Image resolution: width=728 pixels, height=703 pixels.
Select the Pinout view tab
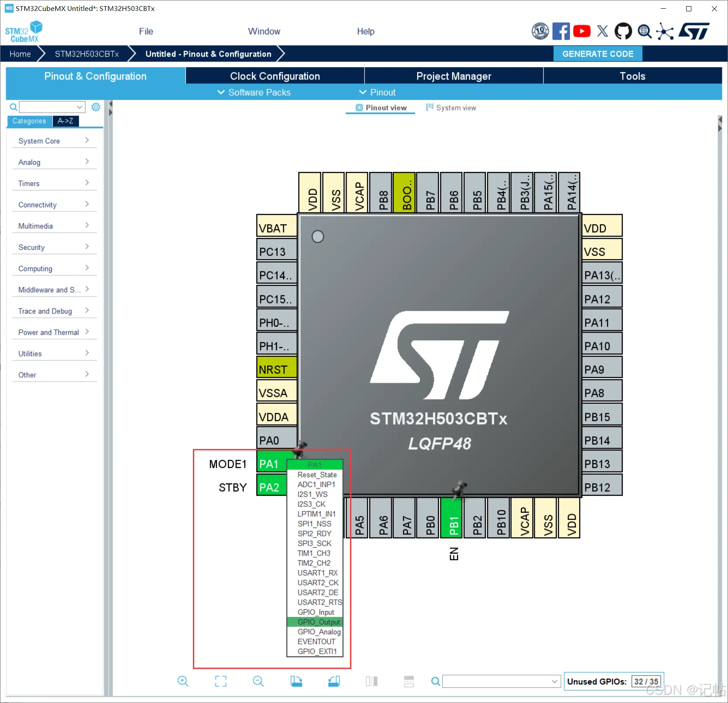tap(381, 108)
